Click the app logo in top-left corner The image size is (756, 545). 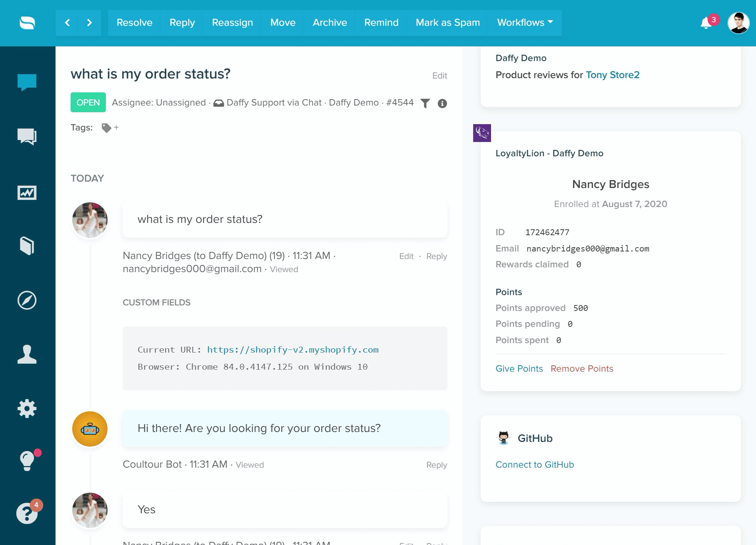click(x=27, y=23)
